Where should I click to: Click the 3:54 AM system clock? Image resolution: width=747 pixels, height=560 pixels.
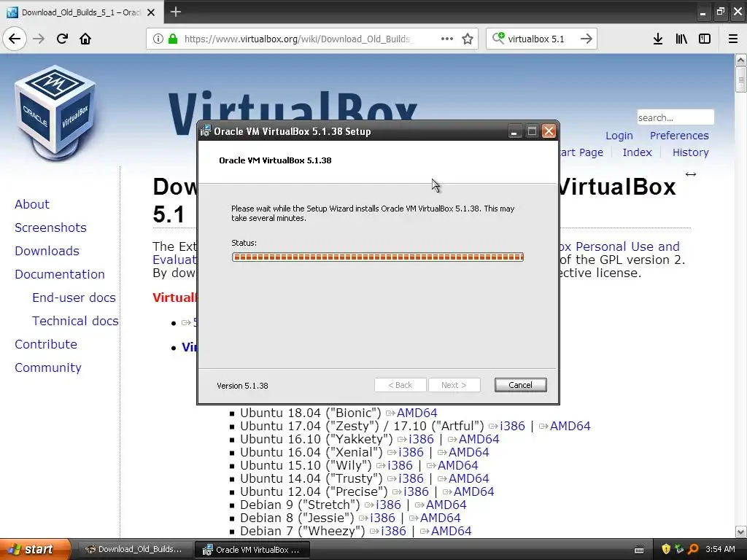[720, 549]
